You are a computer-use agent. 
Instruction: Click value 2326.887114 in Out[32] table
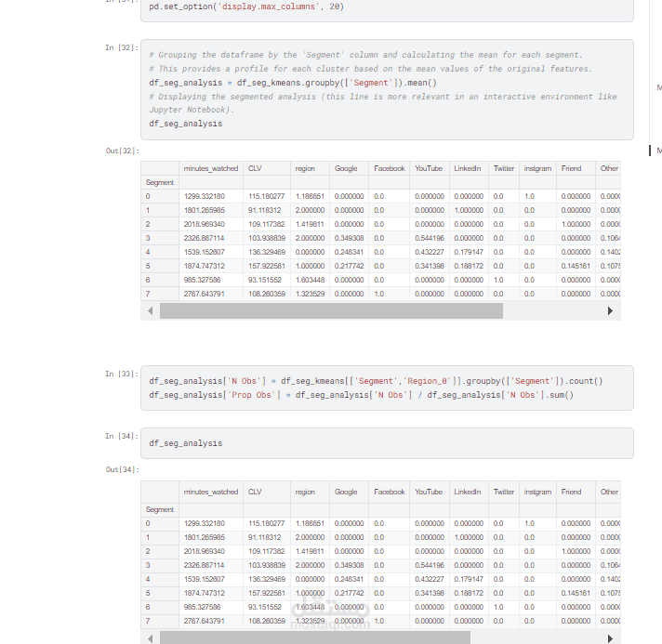tap(205, 238)
